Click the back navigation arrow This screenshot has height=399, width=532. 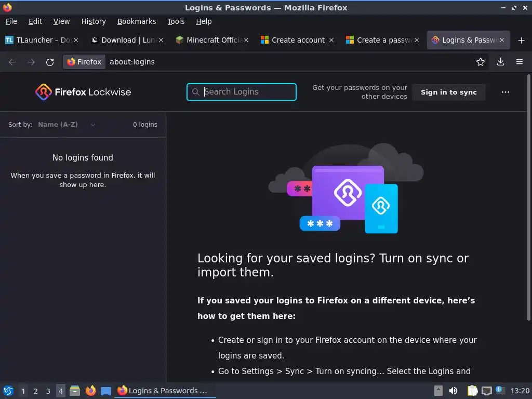[x=12, y=62]
